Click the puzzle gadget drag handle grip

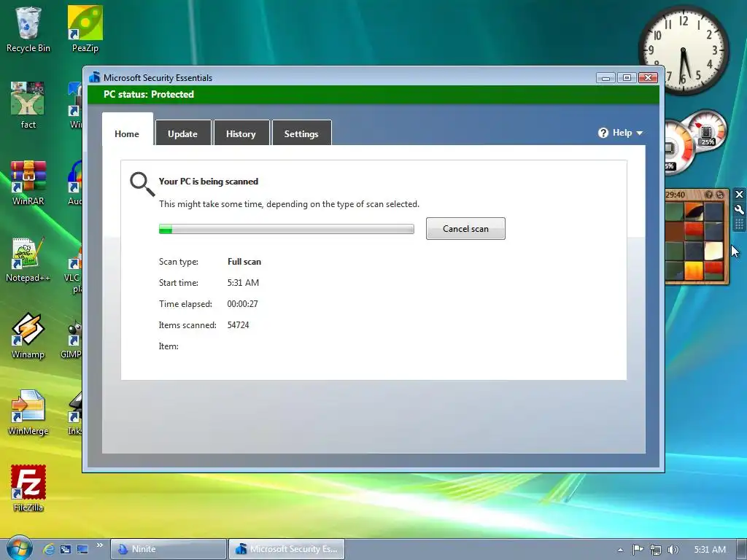point(740,224)
